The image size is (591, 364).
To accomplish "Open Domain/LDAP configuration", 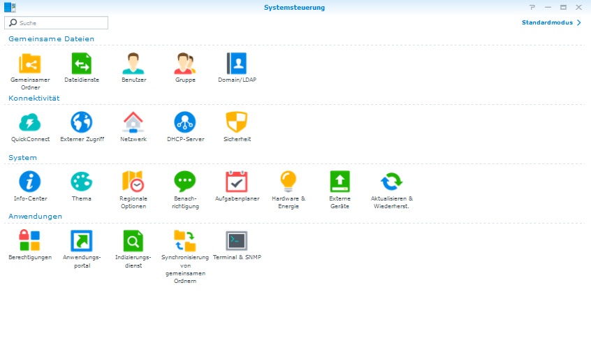I will 237,64.
